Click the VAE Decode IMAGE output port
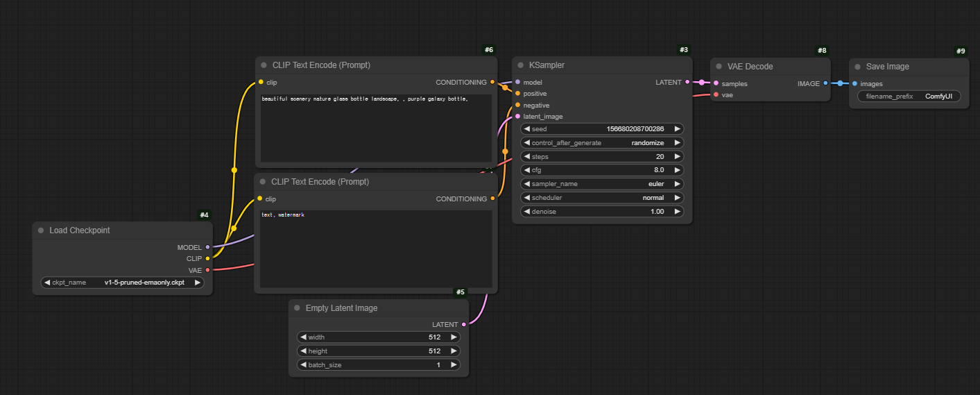Screen dimensions: 980x395 [825, 83]
